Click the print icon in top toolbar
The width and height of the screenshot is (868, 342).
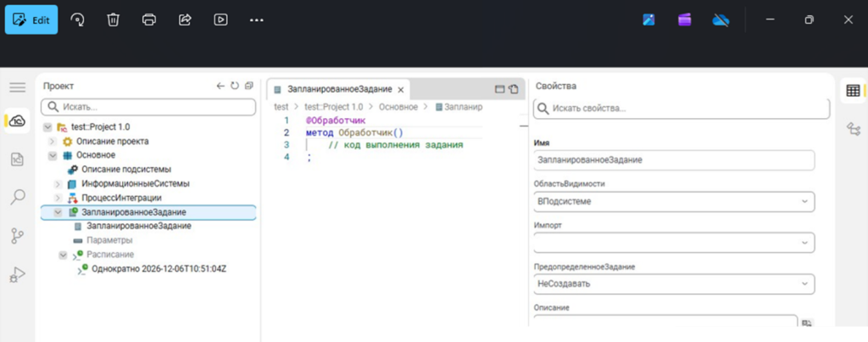pos(149,20)
